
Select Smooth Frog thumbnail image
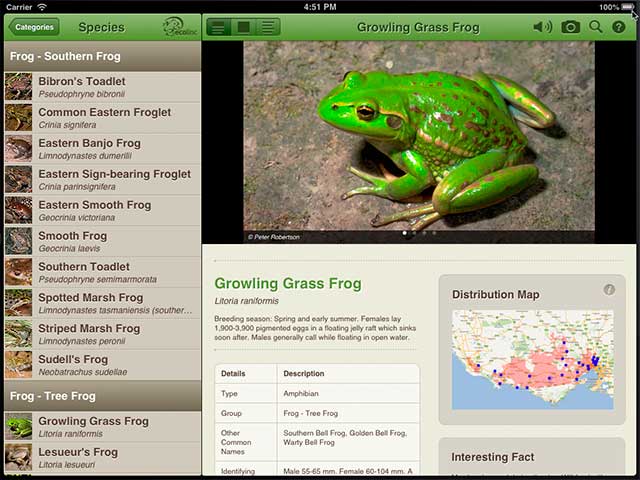(x=18, y=241)
